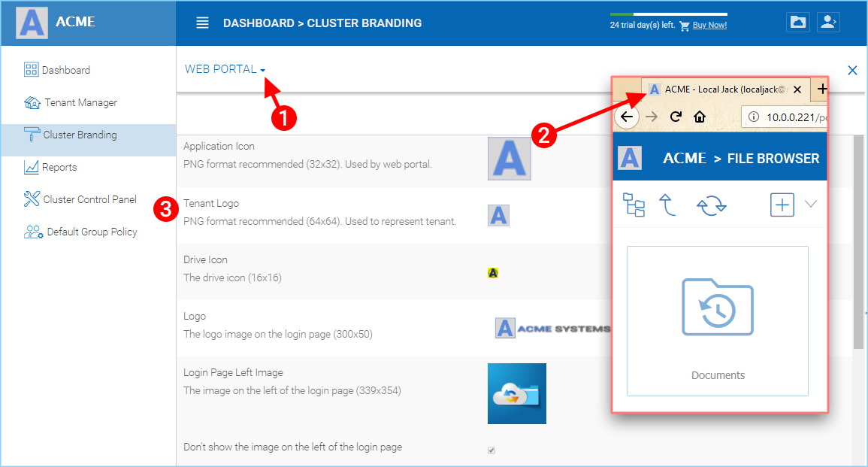Expand the chevron menu in File Browser toolbar
The height and width of the screenshot is (467, 868).
tap(811, 204)
